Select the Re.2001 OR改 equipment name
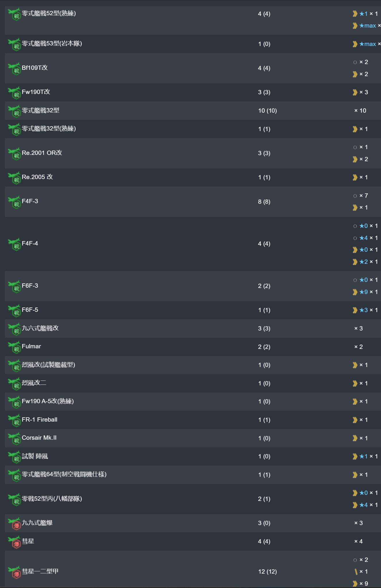This screenshot has width=381, height=588. click(x=42, y=153)
